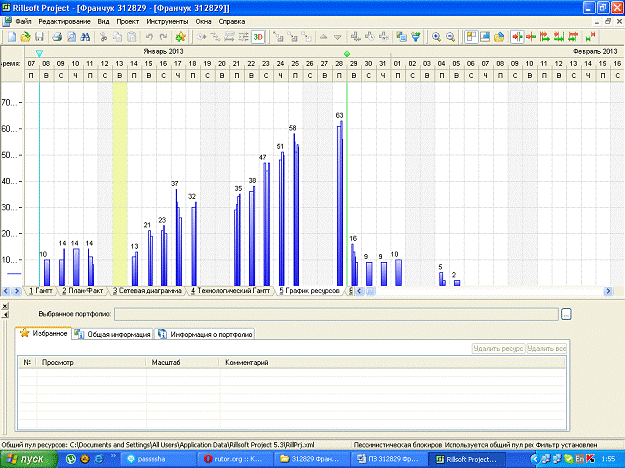Click the ellipsis button beside portfolio field
Screen dimensions: 625x468
click(x=566, y=314)
